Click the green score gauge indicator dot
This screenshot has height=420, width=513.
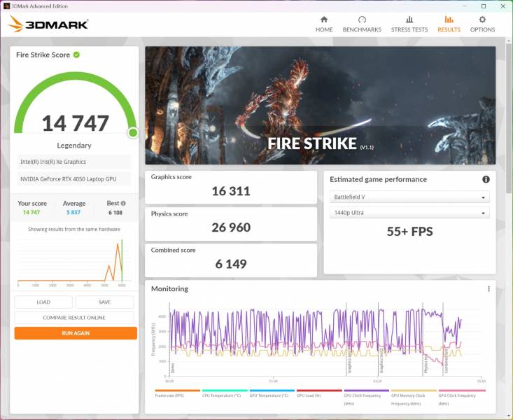(133, 132)
